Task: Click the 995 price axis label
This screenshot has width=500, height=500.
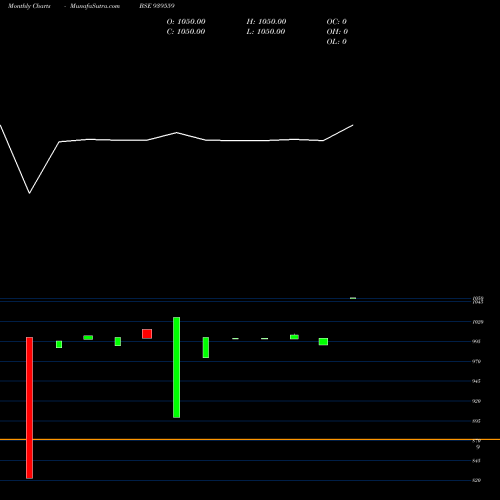Action: (x=477, y=342)
